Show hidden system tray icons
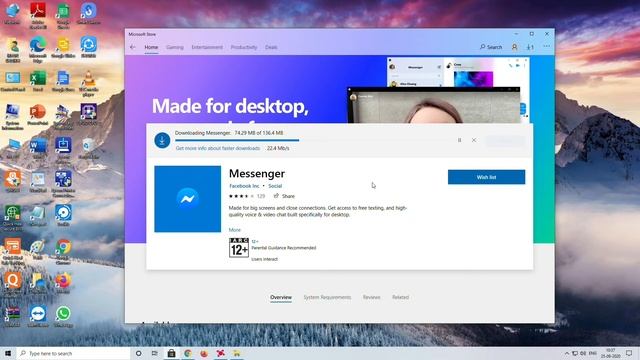 click(567, 353)
